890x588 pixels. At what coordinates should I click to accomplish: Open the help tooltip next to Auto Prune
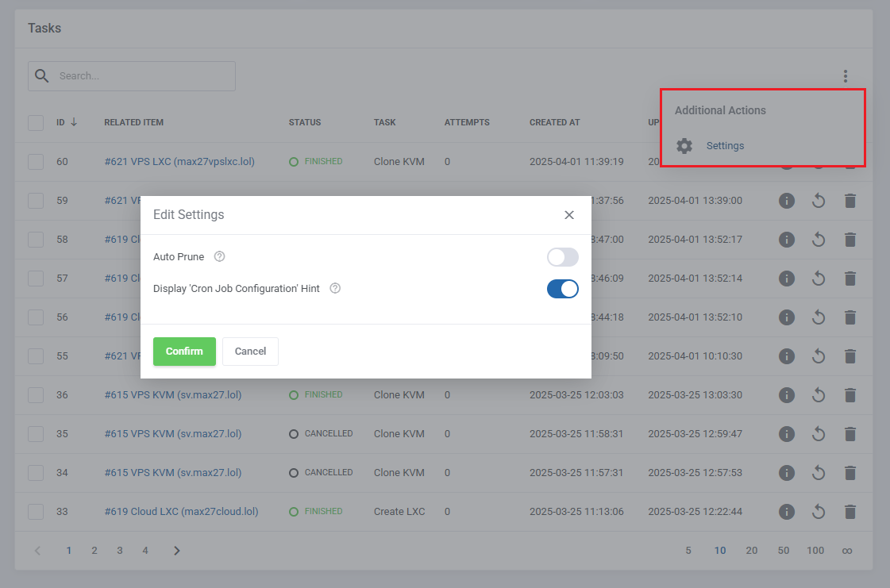click(220, 256)
